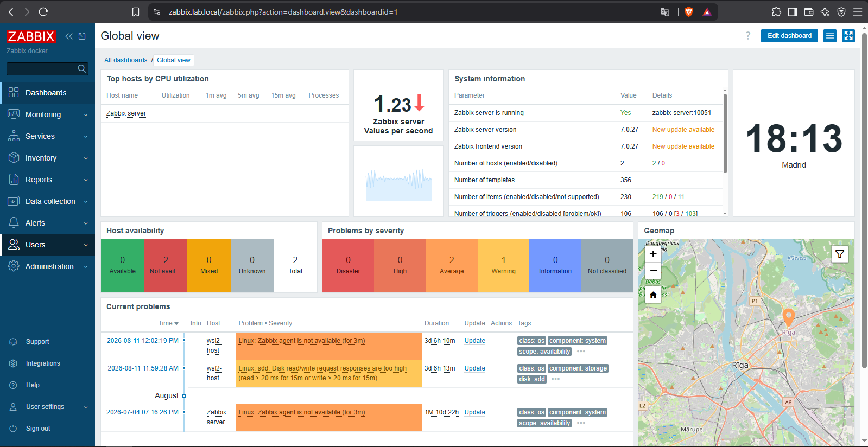Screen dimensions: 868x447
Task: Click the Average severity tile showing 2
Action: (x=452, y=266)
